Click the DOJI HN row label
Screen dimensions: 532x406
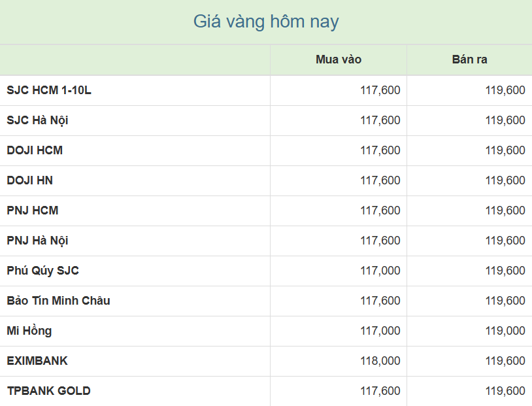(29, 180)
